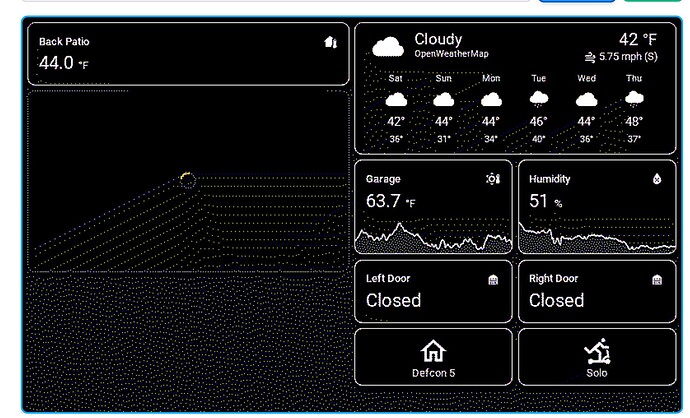Click the 42 °F current temperature
Viewport: 690px width, 418px height.
click(638, 40)
